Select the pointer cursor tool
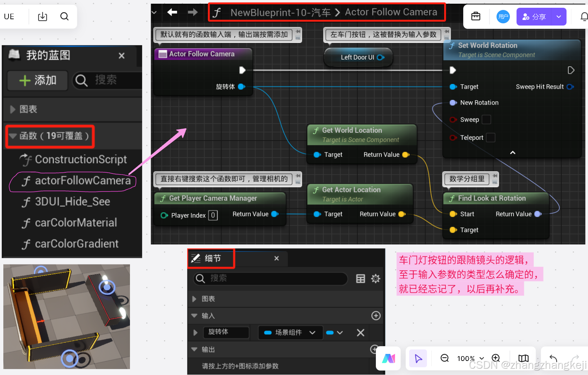The height and width of the screenshot is (375, 588). 418,358
